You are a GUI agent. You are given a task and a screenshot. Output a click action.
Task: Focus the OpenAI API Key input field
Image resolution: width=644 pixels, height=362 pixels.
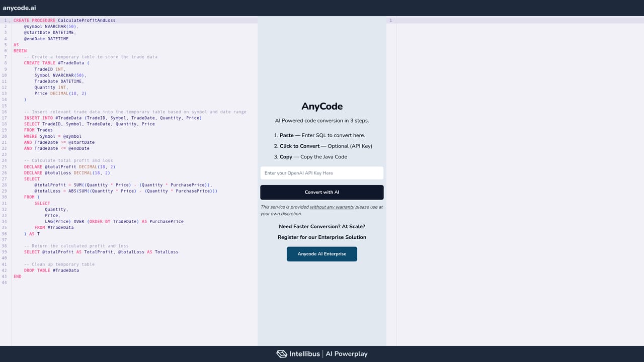[322, 173]
